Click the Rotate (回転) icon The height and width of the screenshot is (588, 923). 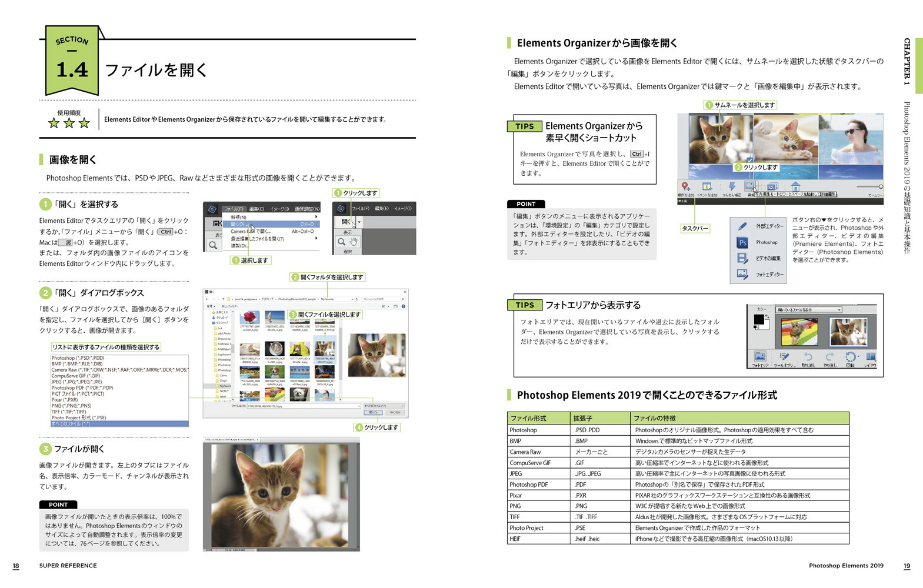pos(851,356)
